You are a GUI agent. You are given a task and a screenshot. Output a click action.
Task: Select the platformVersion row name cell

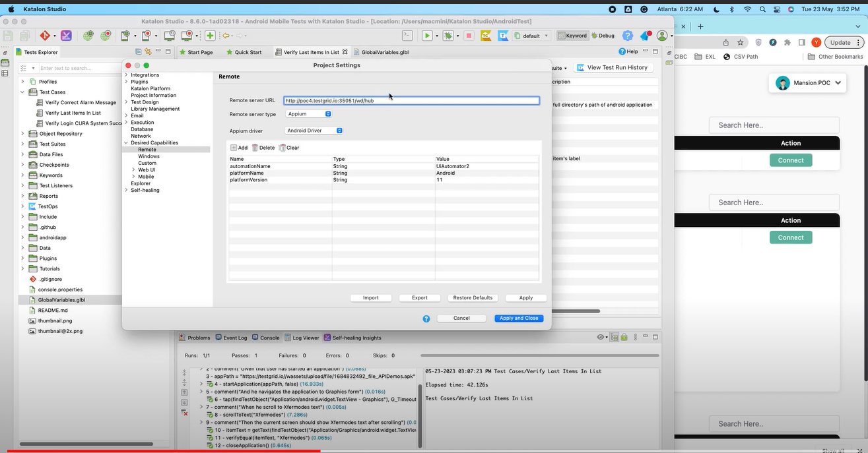280,179
